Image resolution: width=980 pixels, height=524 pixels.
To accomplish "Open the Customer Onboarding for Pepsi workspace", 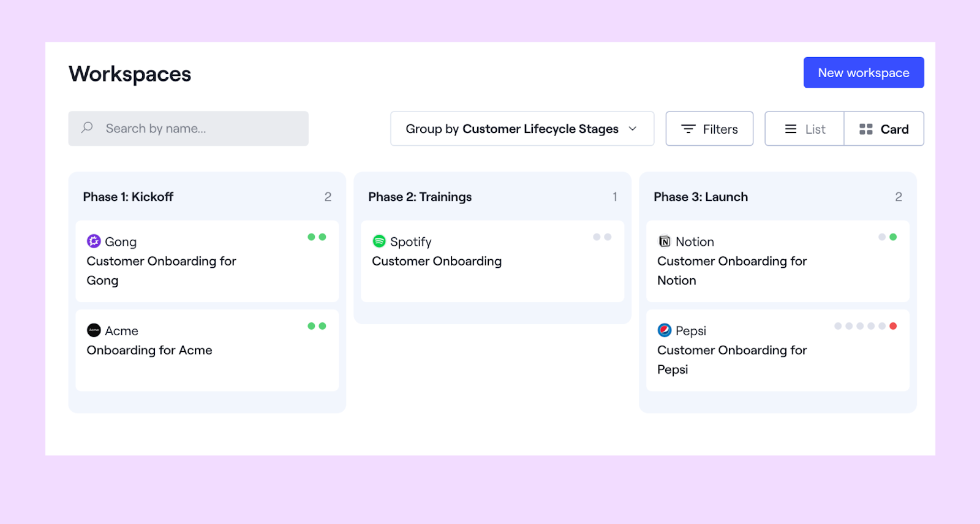I will (x=778, y=351).
